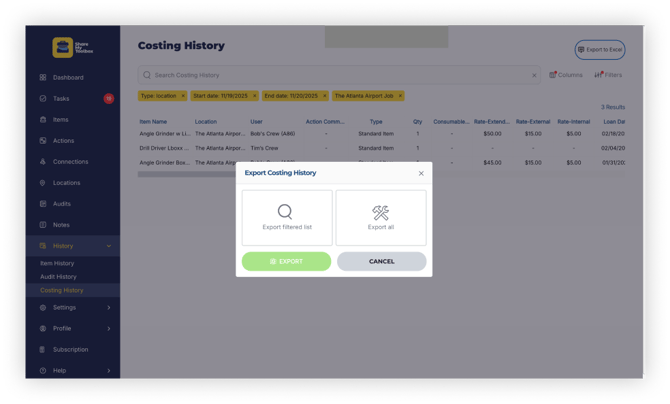Click the Audits sidebar icon
The height and width of the screenshot is (404, 670).
(x=43, y=204)
